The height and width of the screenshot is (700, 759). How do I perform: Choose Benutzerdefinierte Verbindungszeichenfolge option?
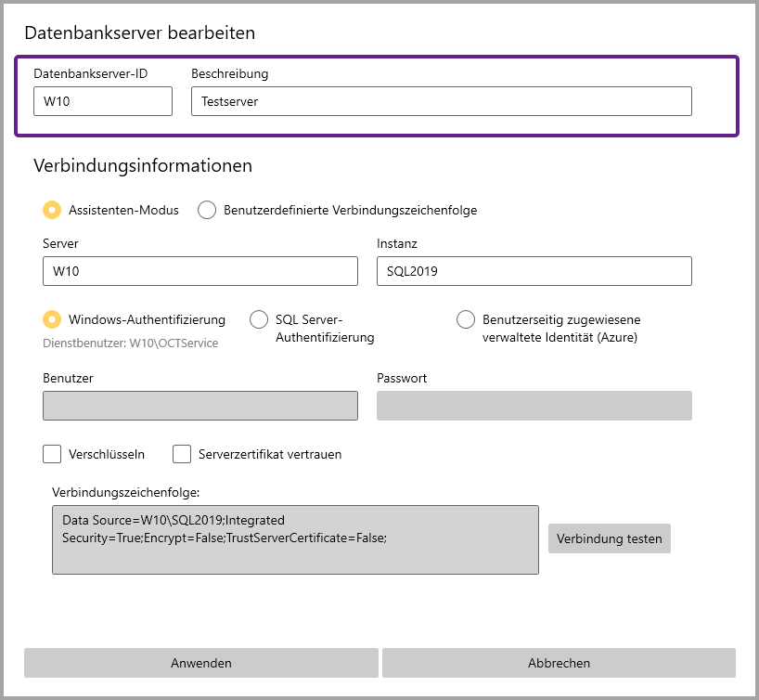coord(208,210)
